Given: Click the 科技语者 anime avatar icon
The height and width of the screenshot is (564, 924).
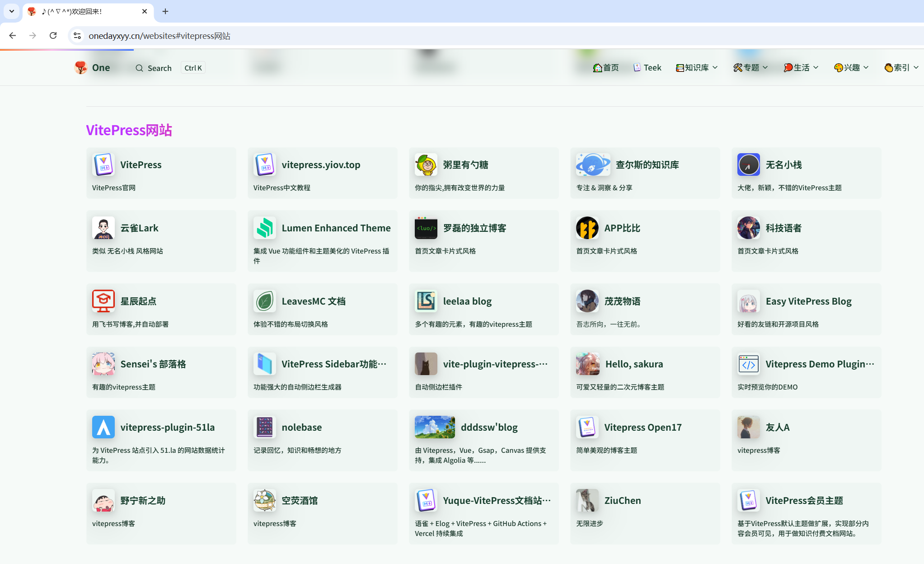Looking at the screenshot, I should pos(749,228).
